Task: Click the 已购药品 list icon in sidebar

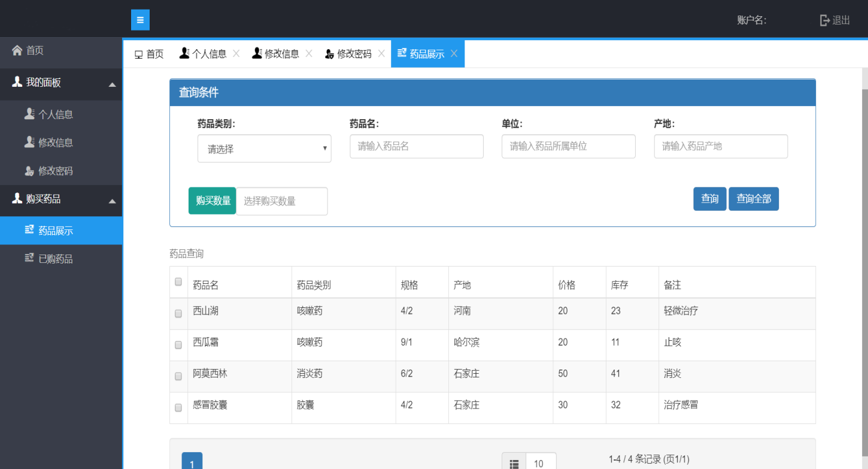Action: [x=29, y=258]
